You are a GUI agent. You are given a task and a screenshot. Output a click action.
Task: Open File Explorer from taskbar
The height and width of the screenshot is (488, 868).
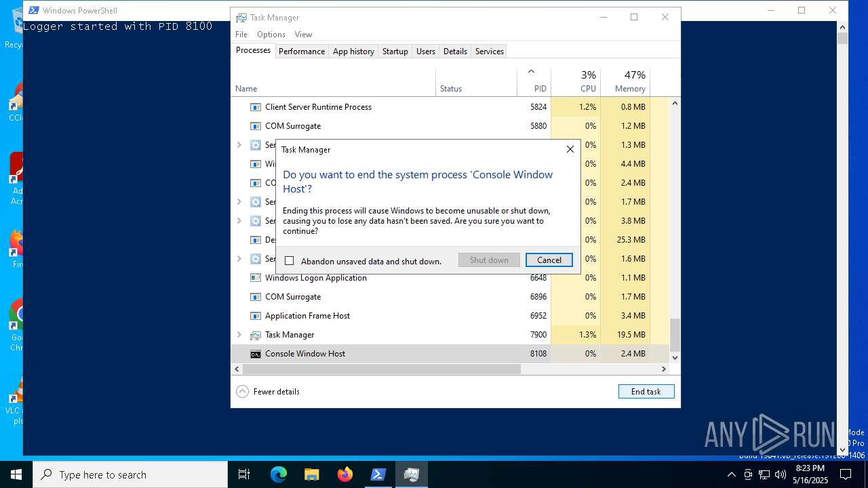[311, 474]
